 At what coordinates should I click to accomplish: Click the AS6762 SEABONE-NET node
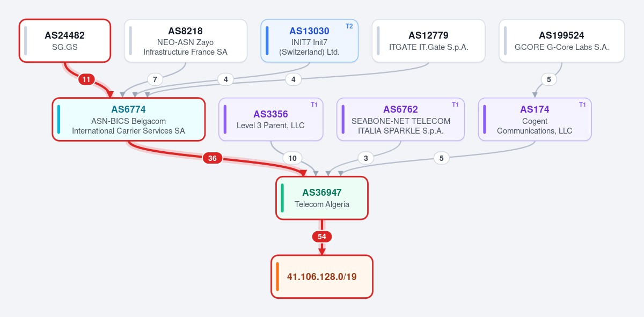(x=401, y=119)
